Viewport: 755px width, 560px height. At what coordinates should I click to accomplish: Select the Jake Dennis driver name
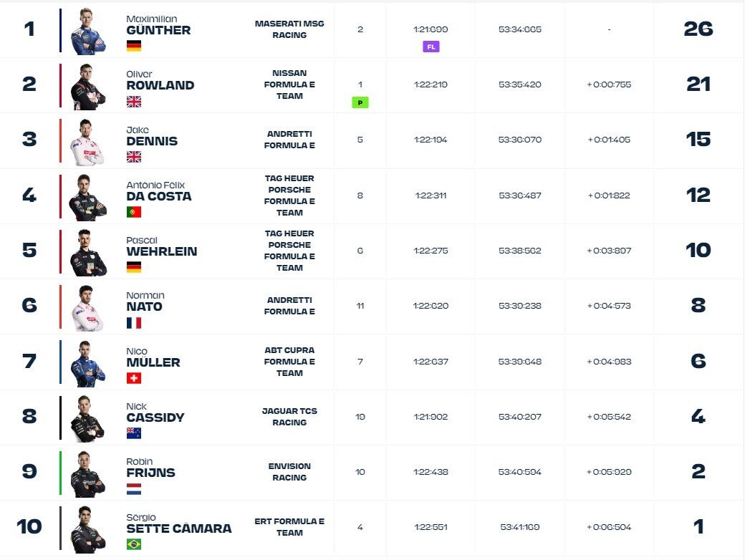[x=151, y=136]
